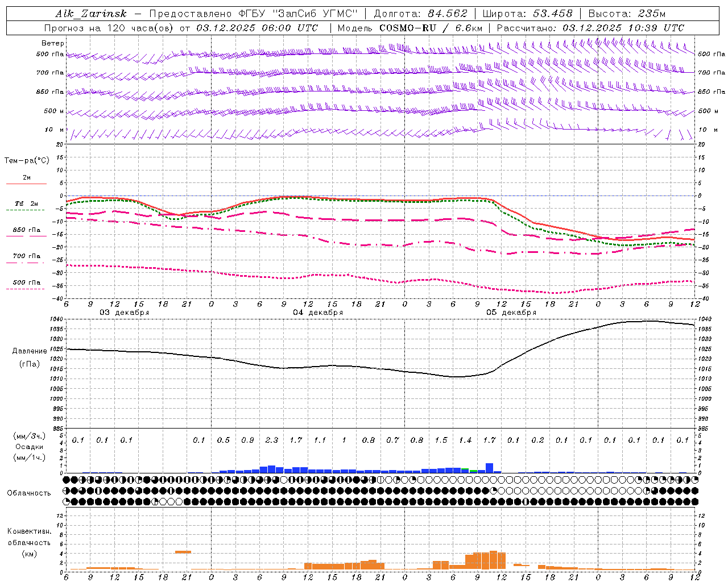This screenshot has height=582, width=728.
Task: Click the 500 гПа temperature legend entry
Action: pyautogui.click(x=27, y=282)
